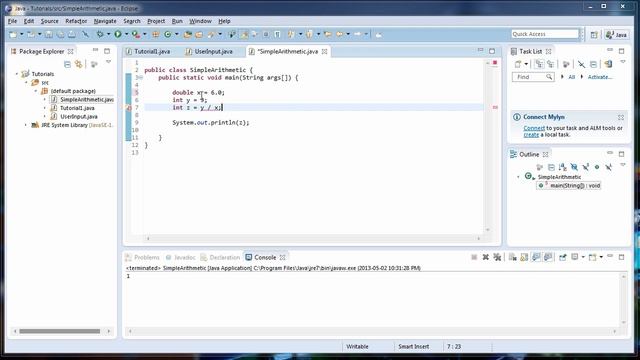640x360 pixels.
Task: Open the New file dropdown arrow
Action: [22, 34]
